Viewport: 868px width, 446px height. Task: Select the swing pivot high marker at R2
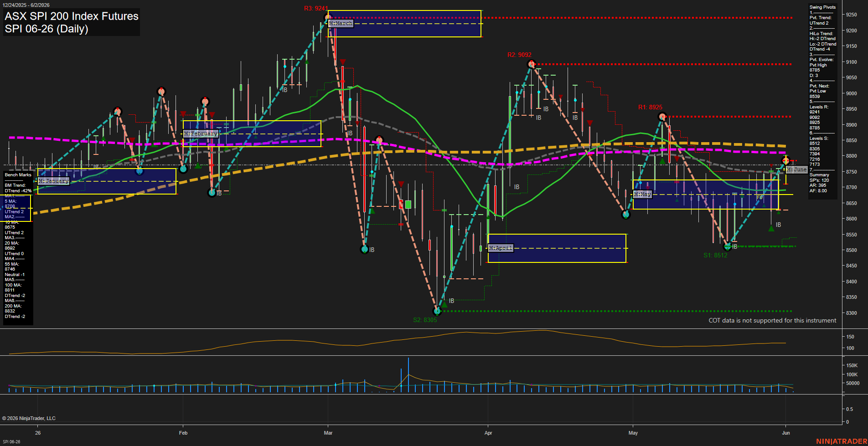[531, 64]
